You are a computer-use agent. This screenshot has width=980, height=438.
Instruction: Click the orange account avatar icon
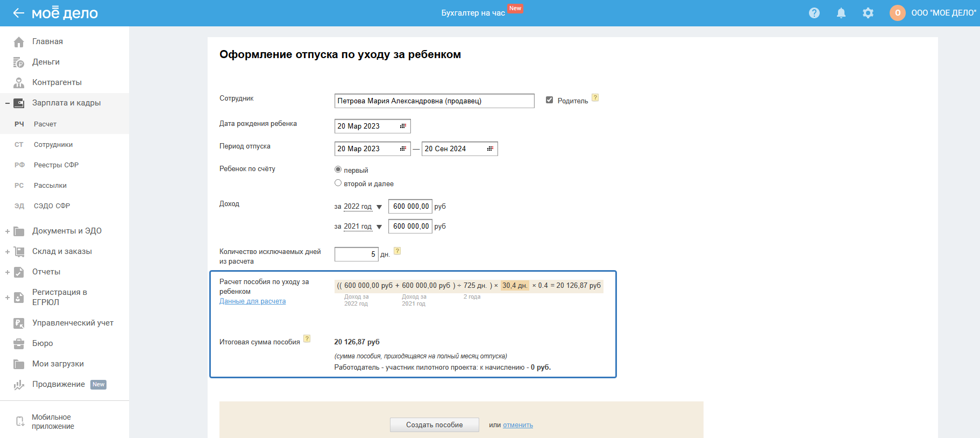pyautogui.click(x=898, y=13)
